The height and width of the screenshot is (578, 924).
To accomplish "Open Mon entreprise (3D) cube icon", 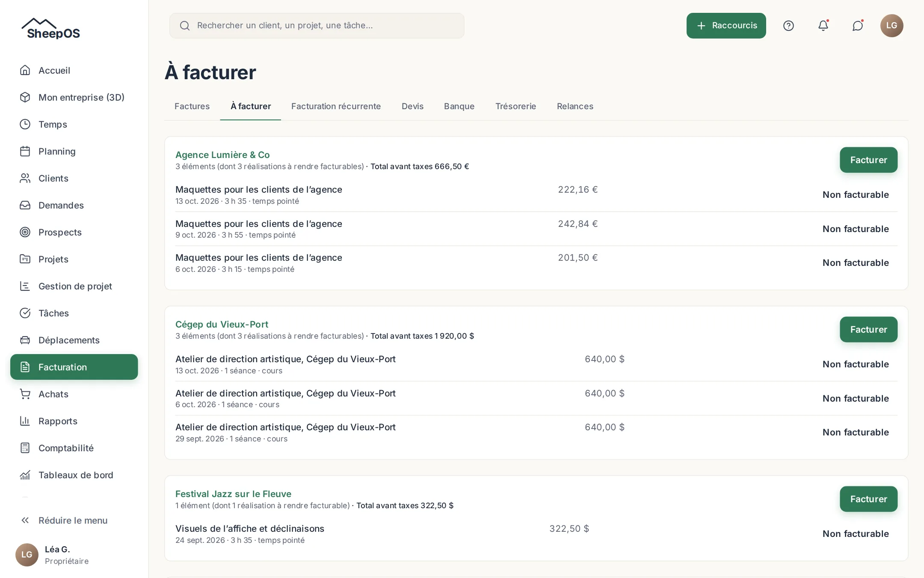I will (x=25, y=97).
